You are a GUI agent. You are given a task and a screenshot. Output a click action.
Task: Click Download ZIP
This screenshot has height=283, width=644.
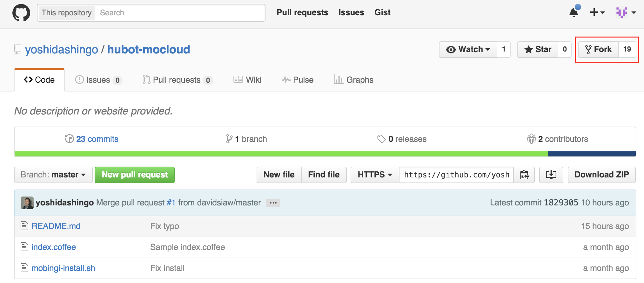click(602, 175)
